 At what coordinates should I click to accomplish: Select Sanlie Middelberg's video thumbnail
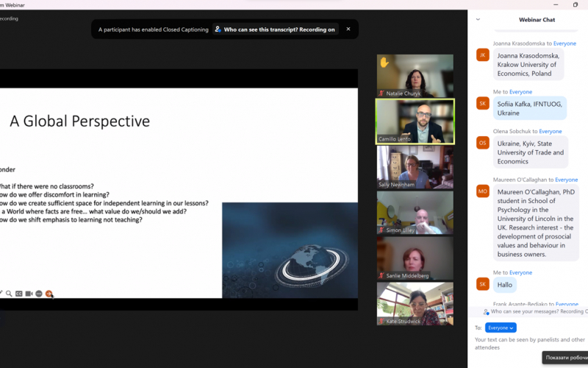(x=415, y=258)
